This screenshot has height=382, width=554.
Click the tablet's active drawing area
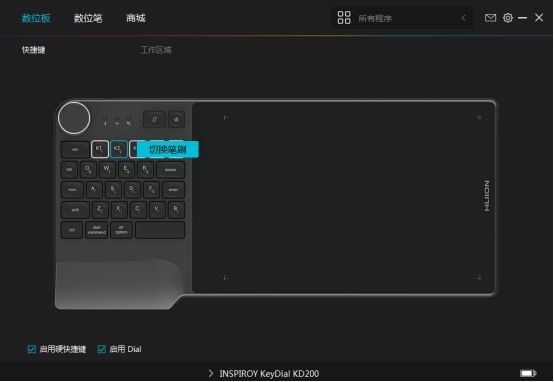(x=343, y=198)
